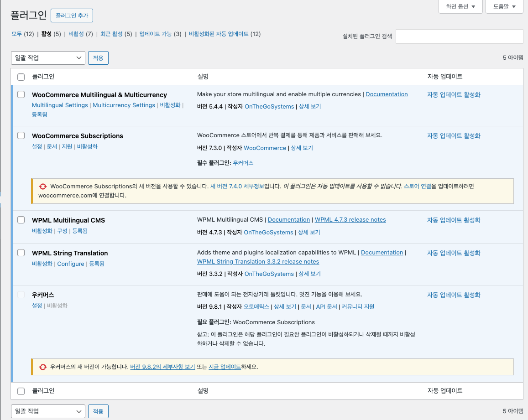Open WPML Multilingual CMS Documentation link

(x=288, y=219)
